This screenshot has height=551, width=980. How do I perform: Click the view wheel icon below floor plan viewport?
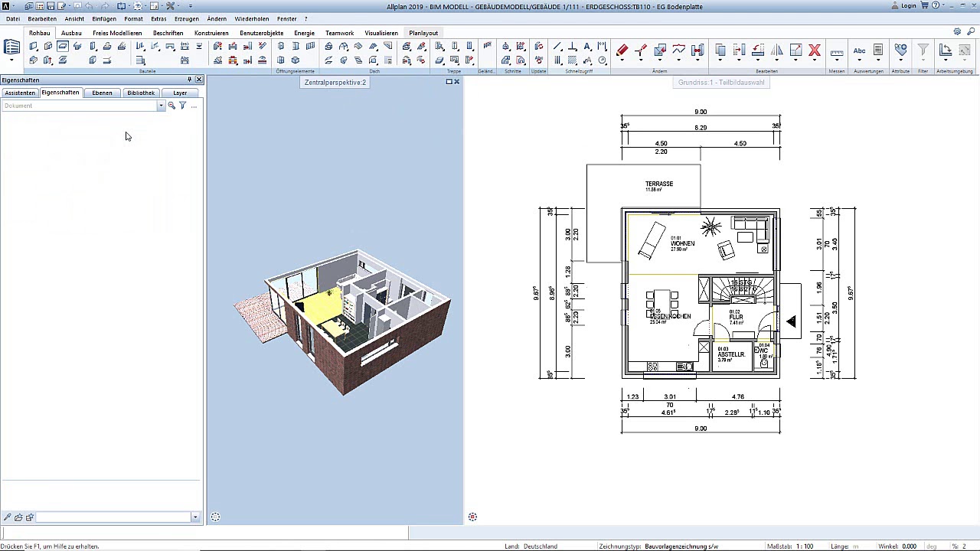(472, 517)
